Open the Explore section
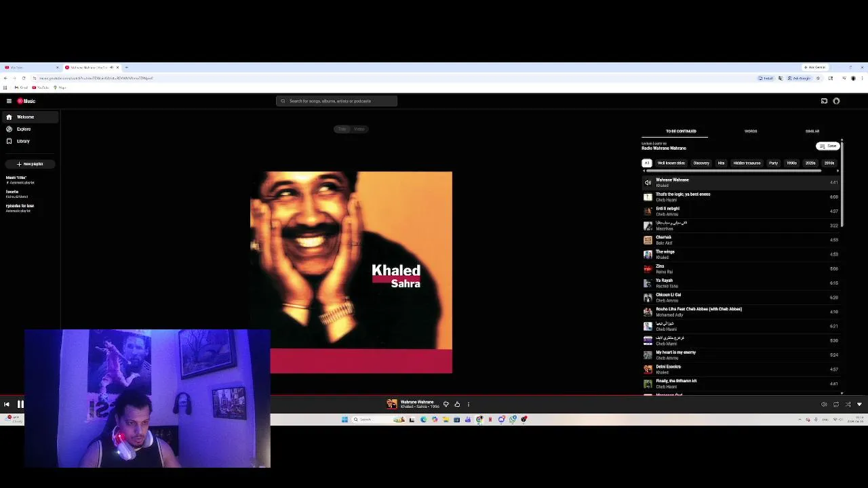This screenshot has height=488, width=868. [30, 129]
